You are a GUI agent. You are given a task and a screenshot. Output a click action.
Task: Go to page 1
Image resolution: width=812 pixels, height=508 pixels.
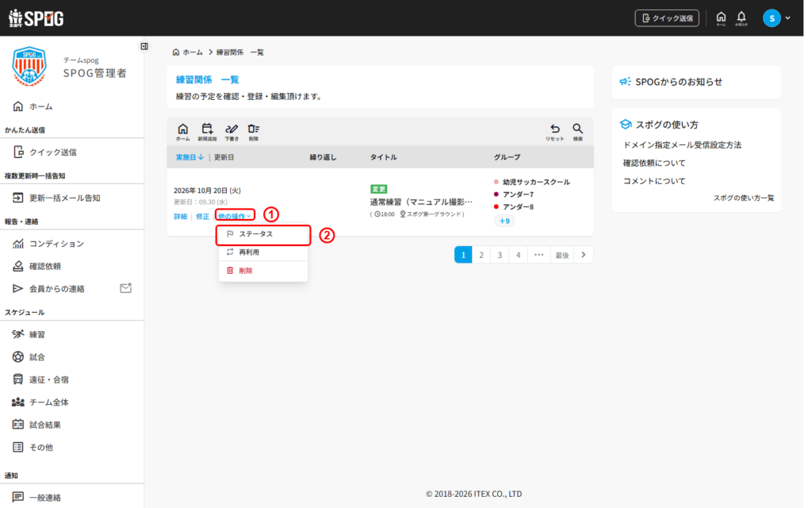pyautogui.click(x=463, y=255)
